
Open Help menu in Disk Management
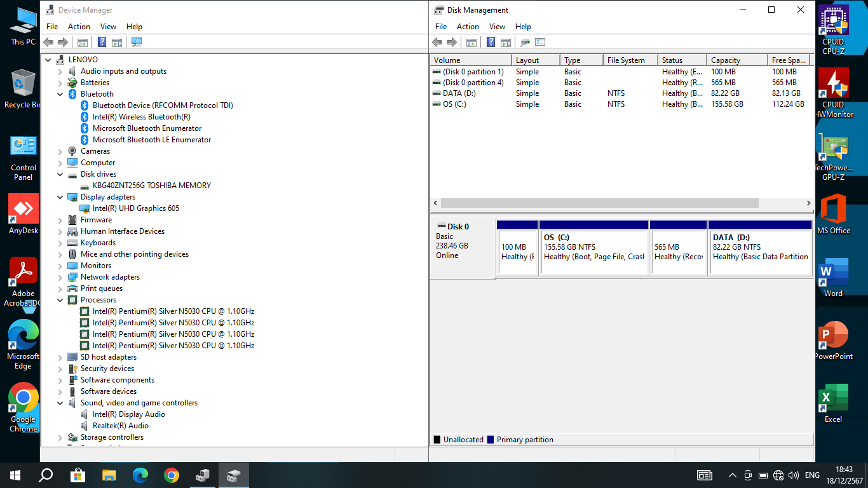click(523, 27)
